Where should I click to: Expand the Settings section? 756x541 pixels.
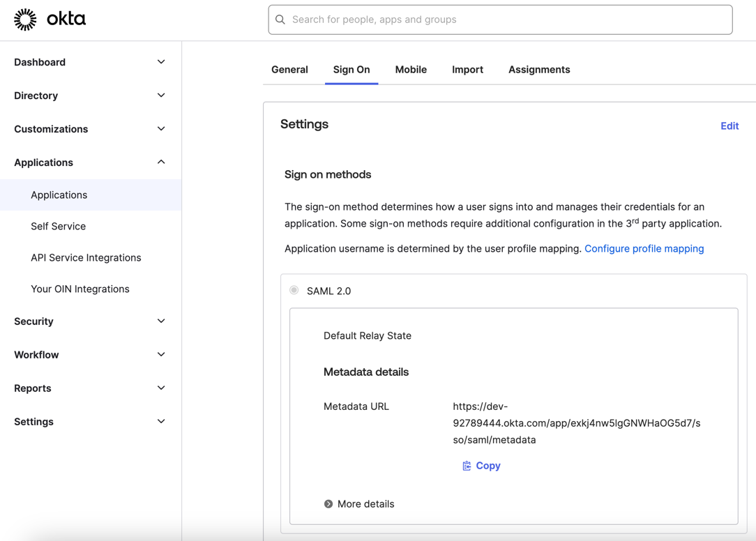click(161, 421)
